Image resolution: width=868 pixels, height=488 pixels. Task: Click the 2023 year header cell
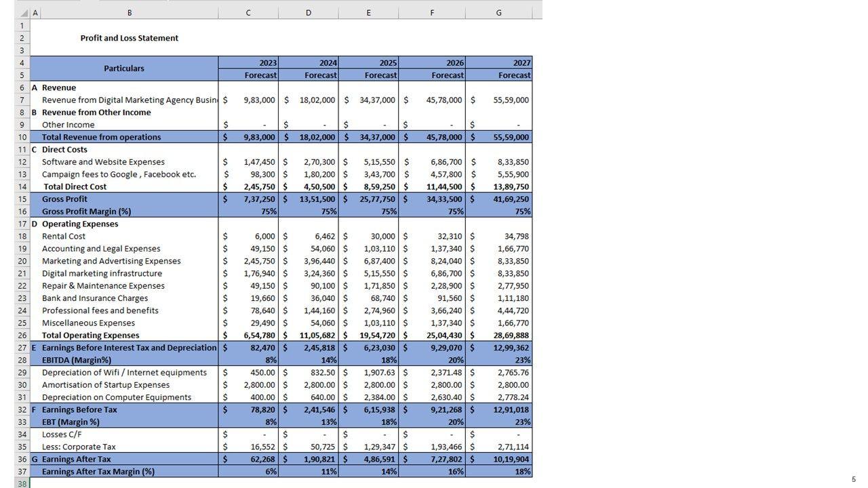coord(248,62)
